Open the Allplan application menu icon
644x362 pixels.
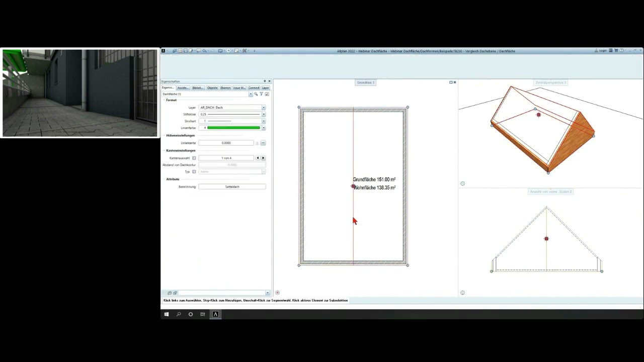pos(164,51)
